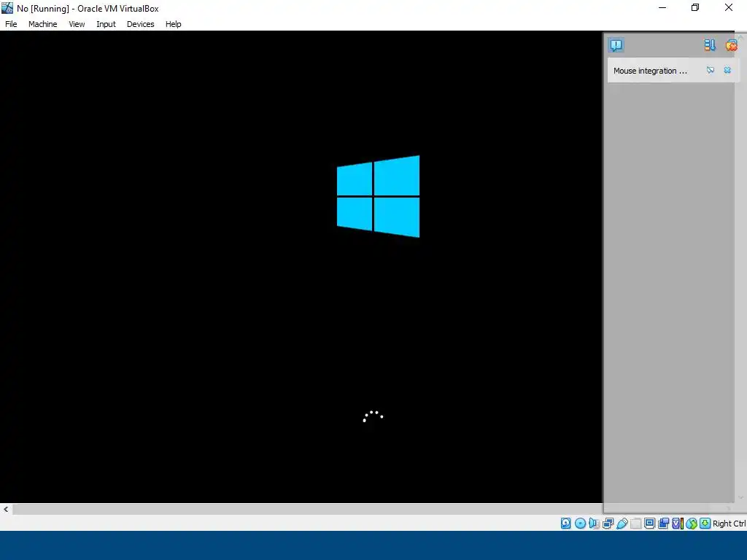Viewport: 747px width, 560px height.
Task: Open the Help menu
Action: click(x=174, y=24)
